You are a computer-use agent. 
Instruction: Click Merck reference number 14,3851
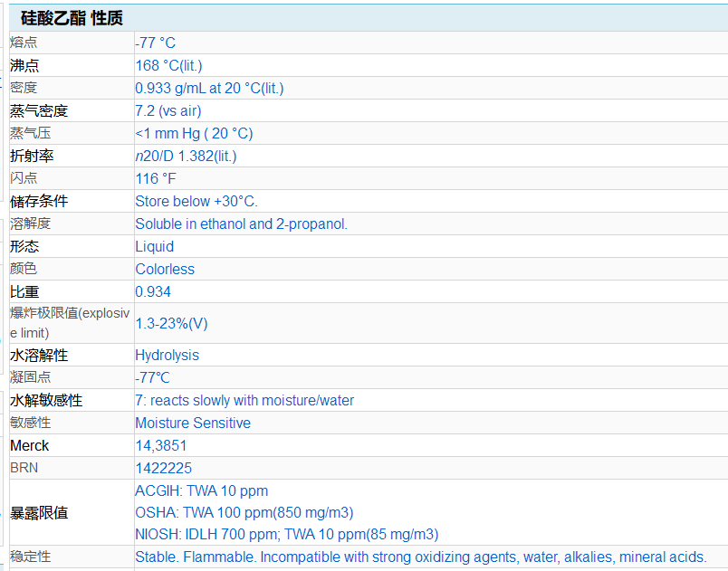coord(161,445)
